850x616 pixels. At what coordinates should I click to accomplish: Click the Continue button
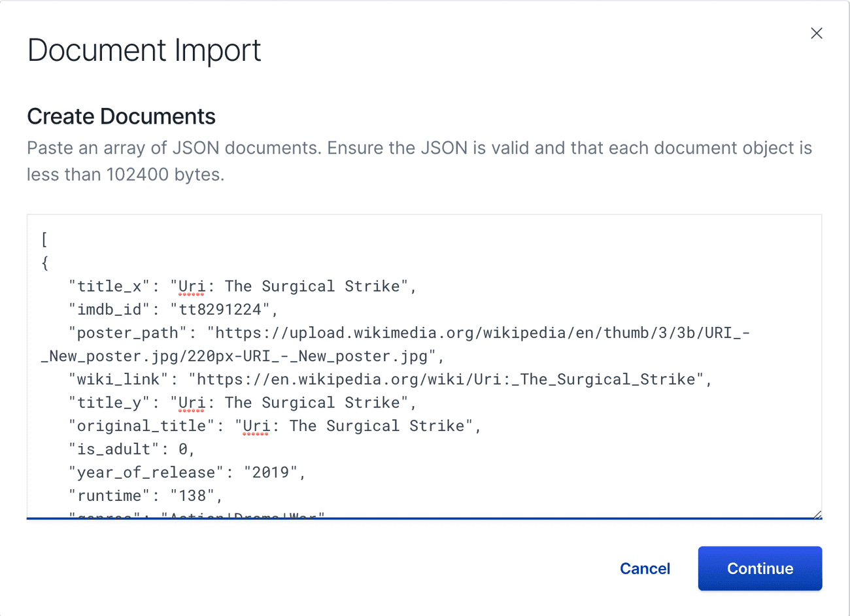[760, 568]
